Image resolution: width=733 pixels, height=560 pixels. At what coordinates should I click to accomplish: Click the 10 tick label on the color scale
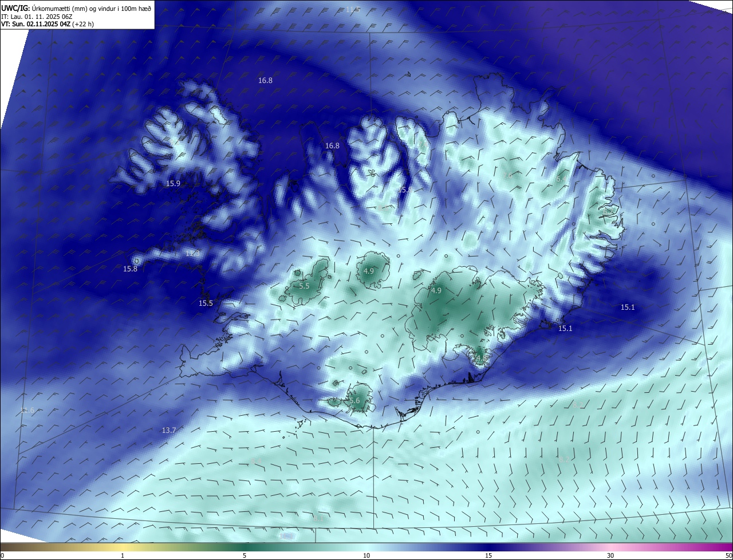(366, 555)
